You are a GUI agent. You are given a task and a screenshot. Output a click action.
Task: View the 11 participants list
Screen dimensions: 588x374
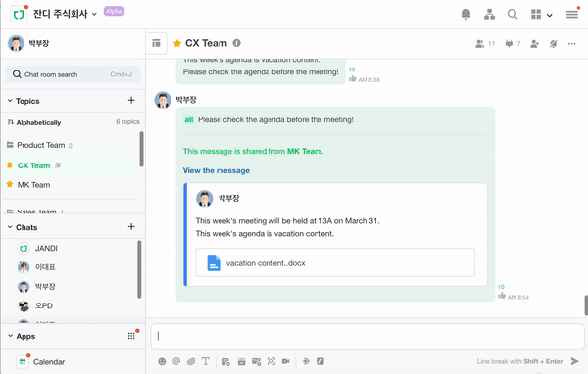tap(485, 44)
